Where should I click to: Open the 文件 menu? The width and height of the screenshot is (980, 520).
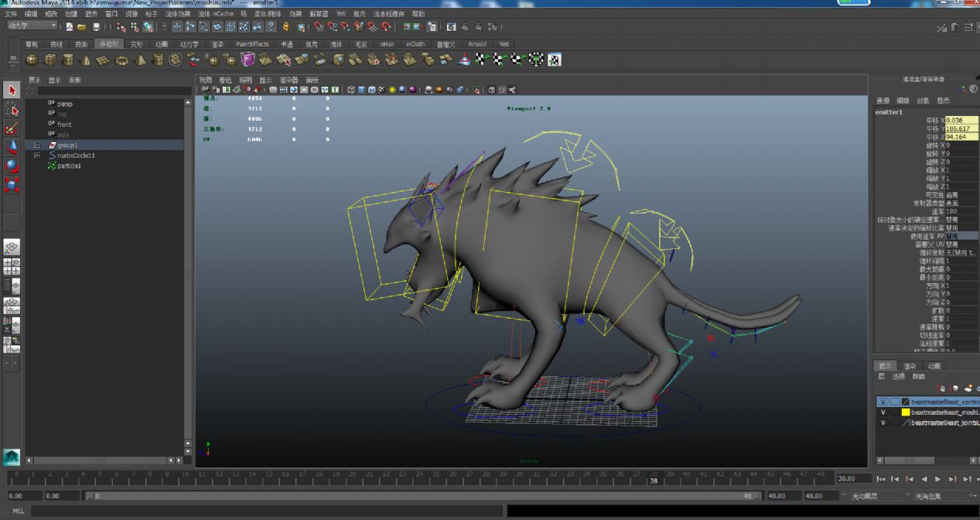pyautogui.click(x=11, y=14)
